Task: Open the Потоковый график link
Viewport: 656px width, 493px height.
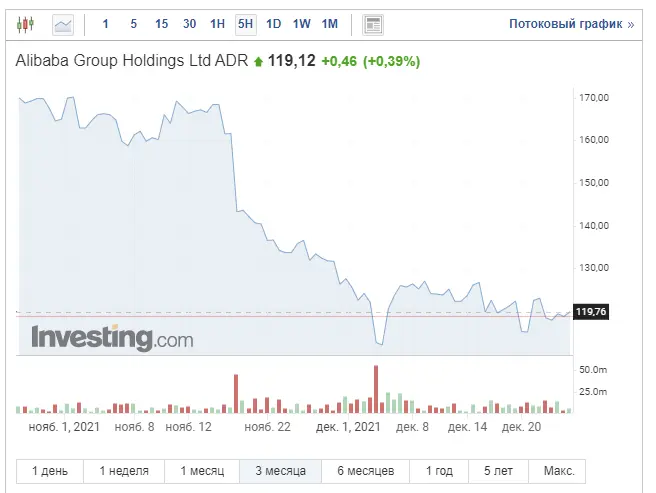Action: (x=571, y=24)
